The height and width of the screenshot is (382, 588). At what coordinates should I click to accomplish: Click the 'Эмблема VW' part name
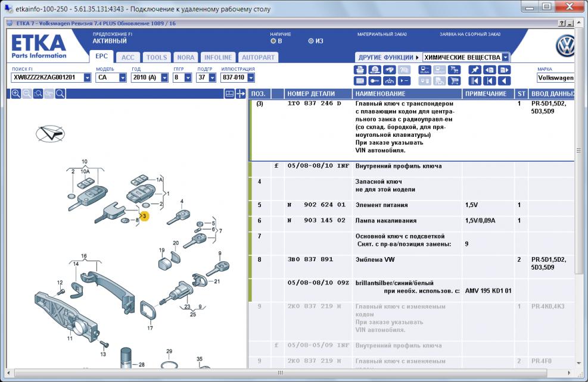(375, 259)
